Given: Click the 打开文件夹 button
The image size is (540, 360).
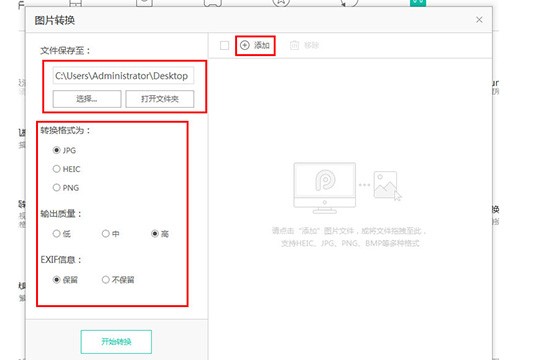Looking at the screenshot, I should (159, 99).
